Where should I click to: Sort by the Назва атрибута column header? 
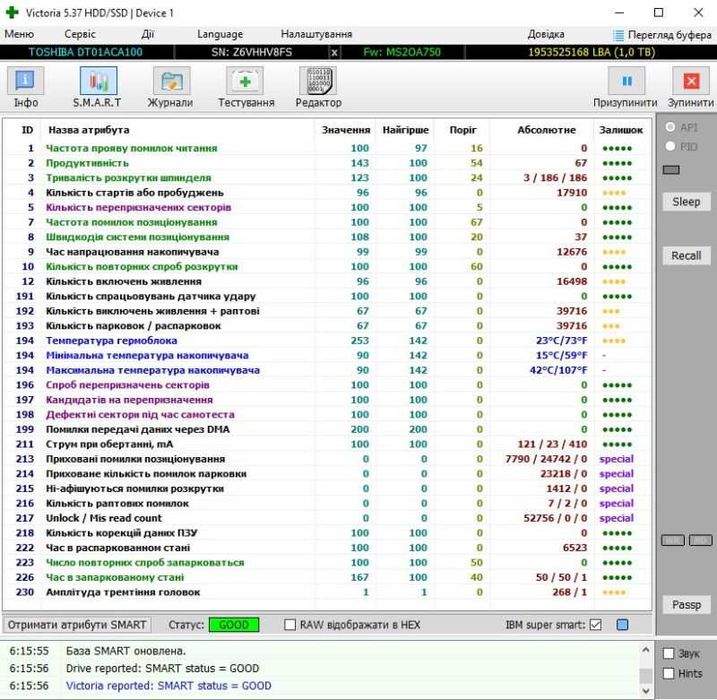pyautogui.click(x=89, y=130)
